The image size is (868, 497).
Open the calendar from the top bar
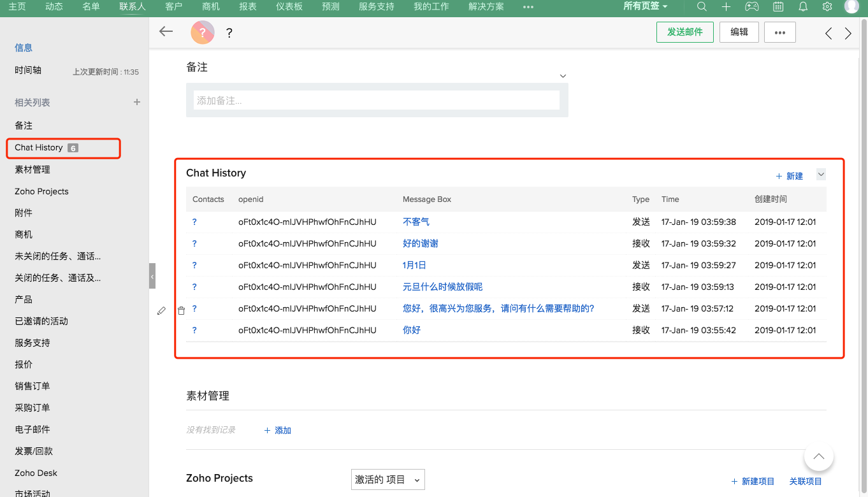[778, 7]
